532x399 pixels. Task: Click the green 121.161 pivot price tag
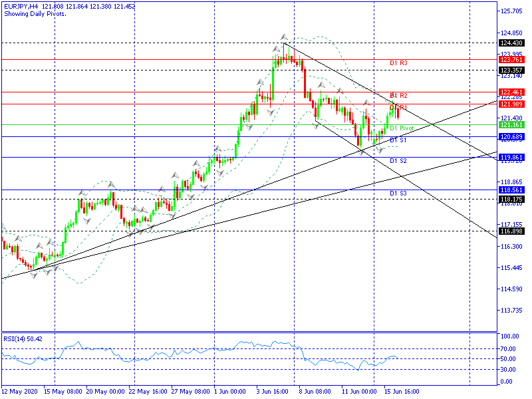[x=510, y=125]
